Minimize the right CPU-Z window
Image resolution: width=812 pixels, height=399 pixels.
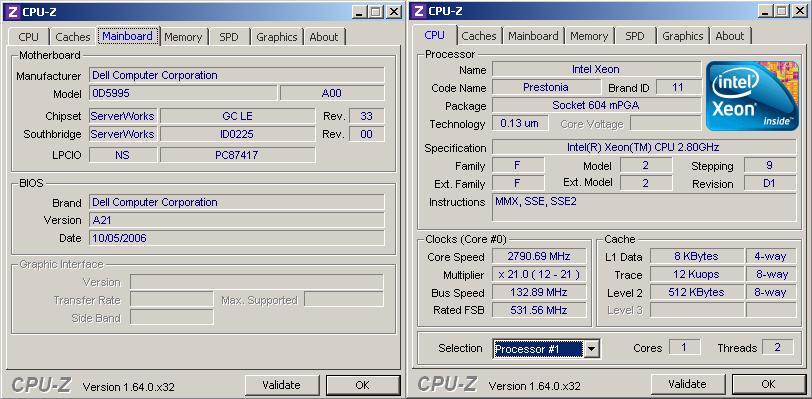pyautogui.click(x=766, y=10)
